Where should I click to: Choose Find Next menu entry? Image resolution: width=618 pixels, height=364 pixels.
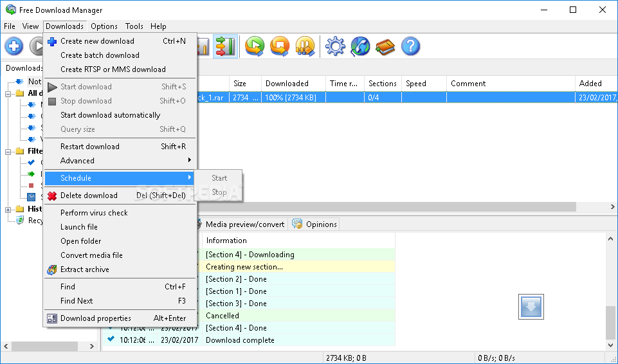coord(120,301)
